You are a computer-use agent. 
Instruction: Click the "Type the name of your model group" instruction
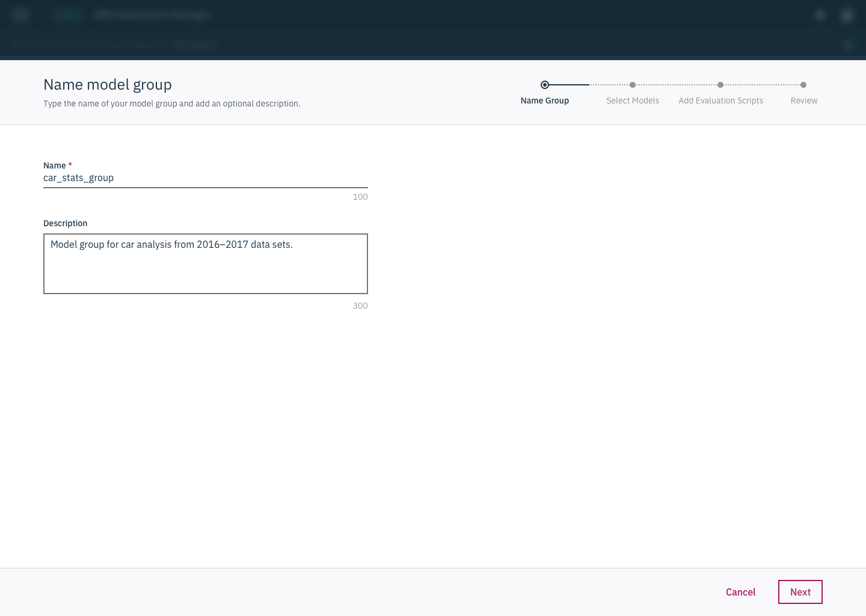pos(172,103)
